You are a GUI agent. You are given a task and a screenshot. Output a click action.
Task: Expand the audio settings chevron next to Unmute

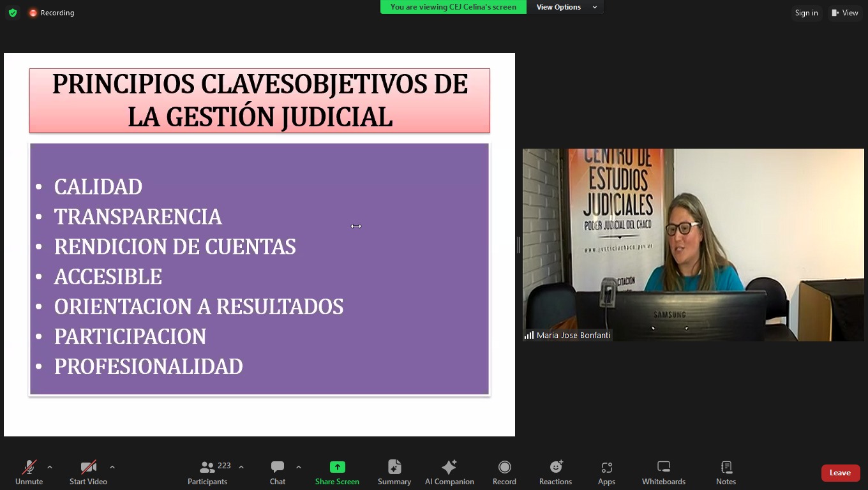click(x=50, y=466)
